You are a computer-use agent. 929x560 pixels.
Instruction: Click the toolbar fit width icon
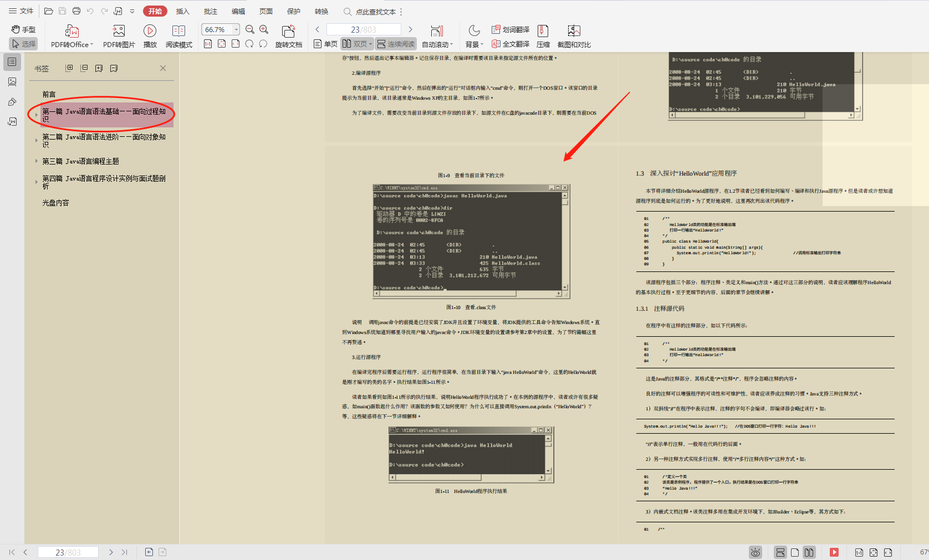click(x=236, y=44)
